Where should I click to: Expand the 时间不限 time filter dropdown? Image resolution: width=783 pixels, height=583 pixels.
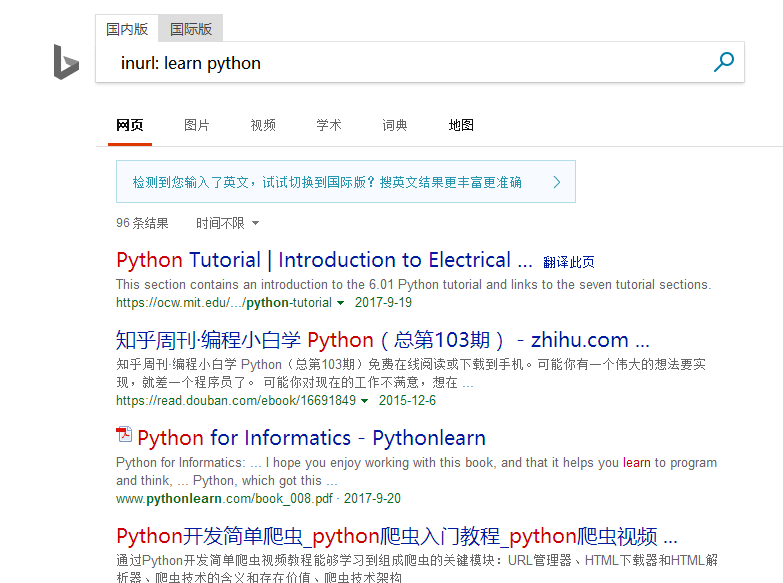[x=227, y=223]
